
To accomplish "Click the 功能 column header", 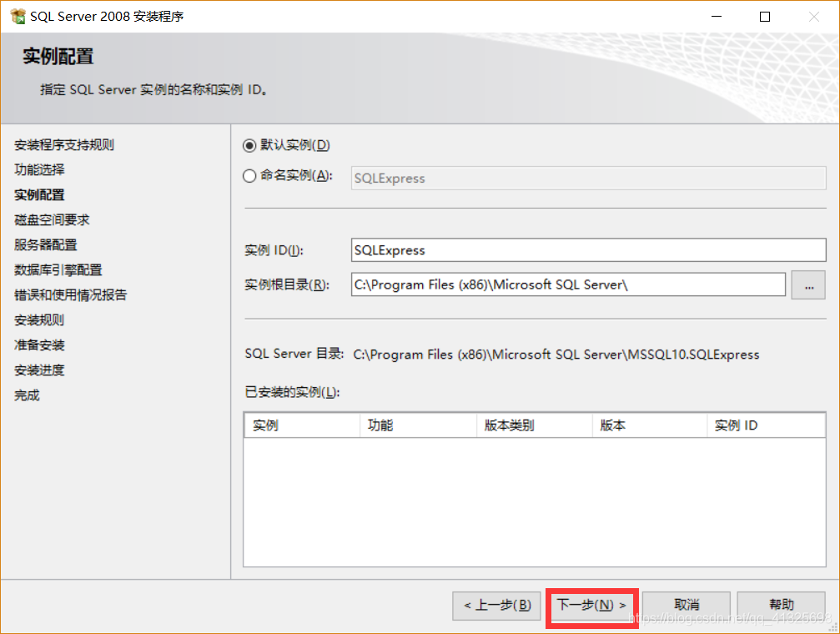I will tap(419, 425).
